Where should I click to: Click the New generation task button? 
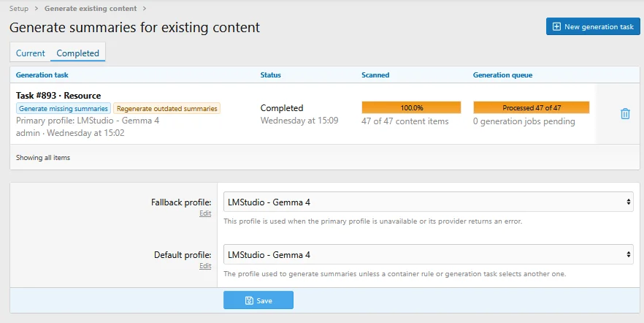coord(593,26)
